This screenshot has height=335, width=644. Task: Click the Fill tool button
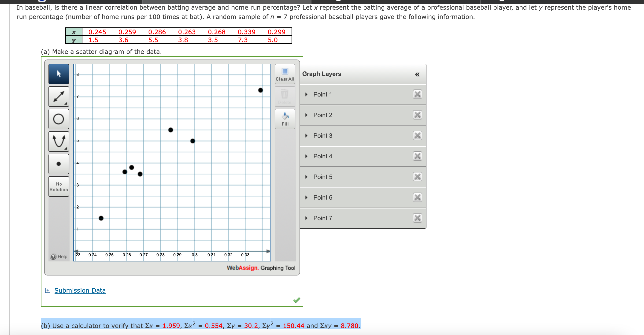point(285,119)
